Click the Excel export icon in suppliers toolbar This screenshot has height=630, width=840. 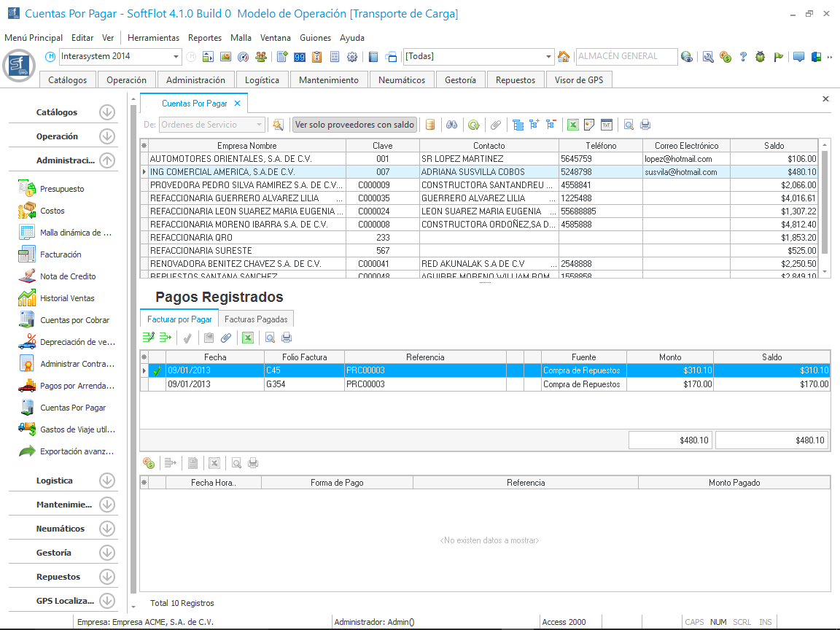573,125
